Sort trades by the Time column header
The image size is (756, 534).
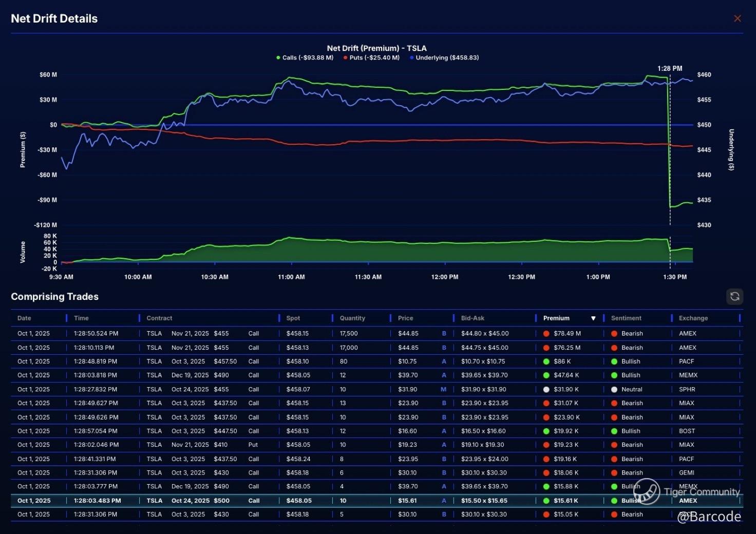click(81, 318)
